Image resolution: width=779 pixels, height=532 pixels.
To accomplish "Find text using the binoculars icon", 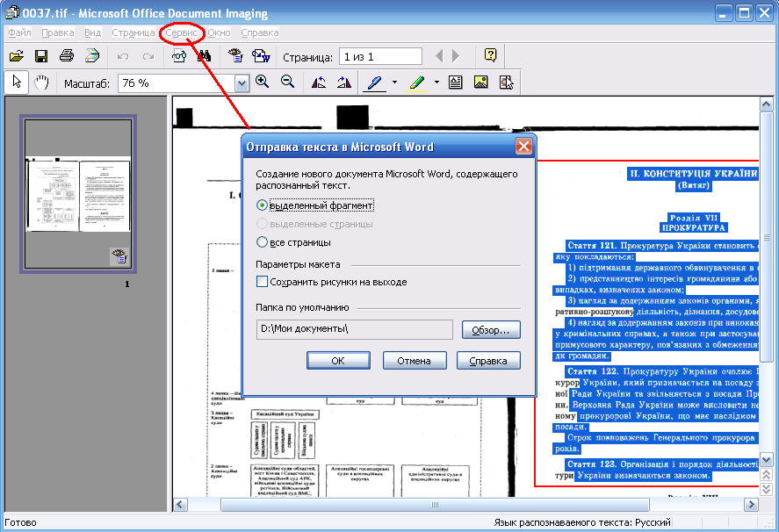I will [204, 56].
